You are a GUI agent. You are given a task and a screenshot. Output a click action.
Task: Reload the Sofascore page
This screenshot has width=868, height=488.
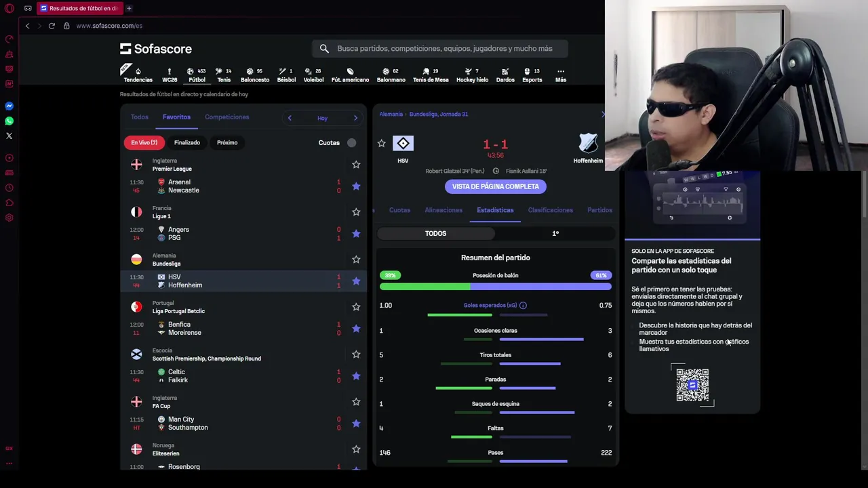click(x=52, y=26)
